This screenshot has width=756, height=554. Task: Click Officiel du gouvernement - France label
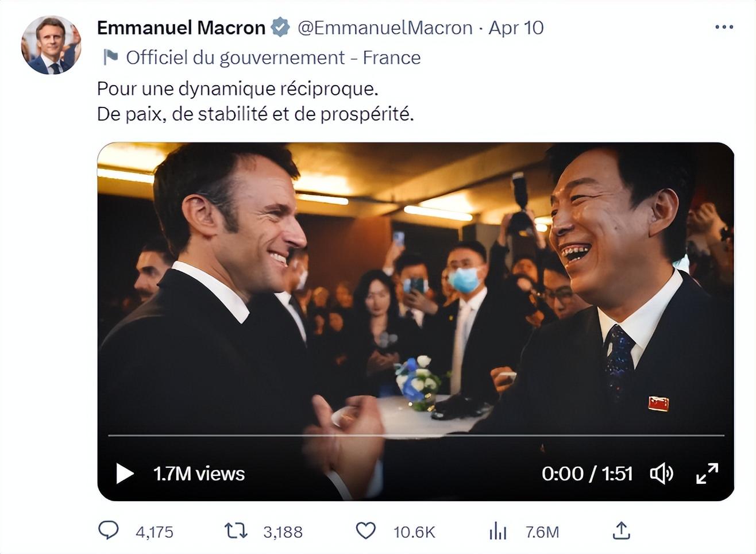[273, 57]
